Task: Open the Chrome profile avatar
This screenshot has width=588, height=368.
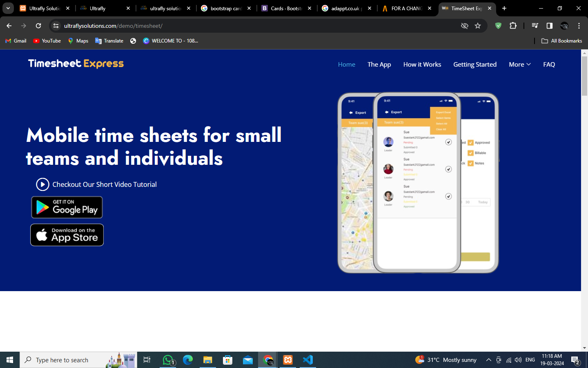Action: point(564,26)
